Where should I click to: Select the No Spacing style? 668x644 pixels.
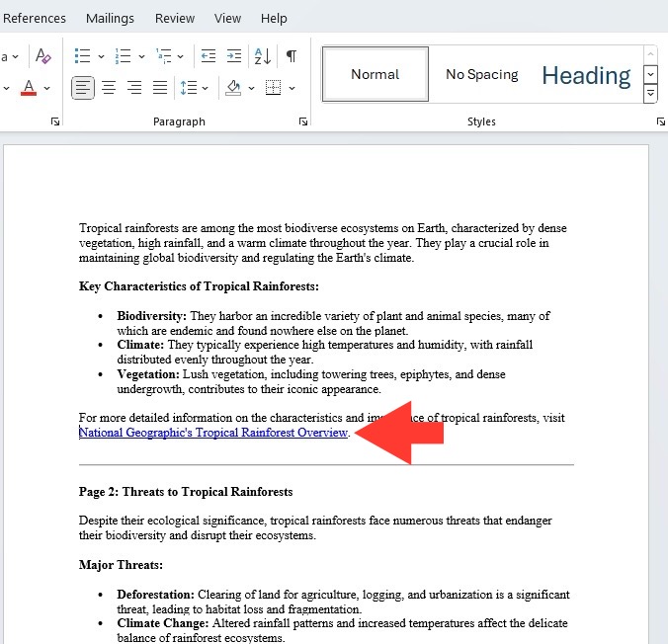click(482, 74)
